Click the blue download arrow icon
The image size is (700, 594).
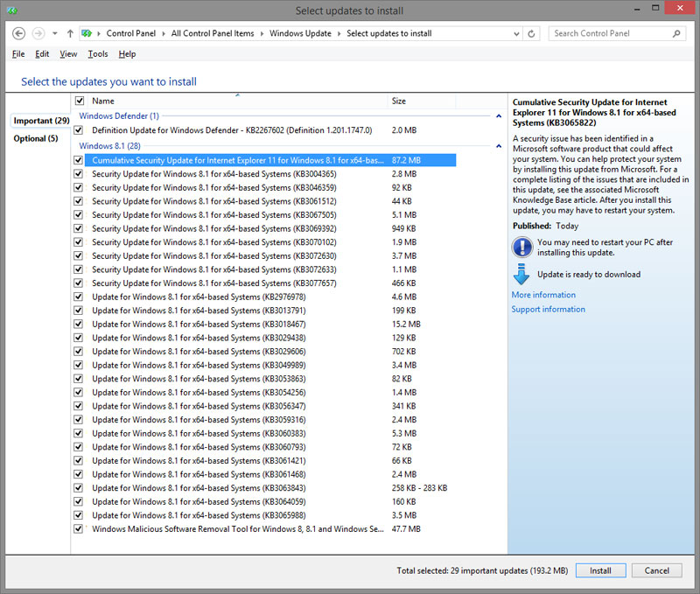pyautogui.click(x=521, y=274)
